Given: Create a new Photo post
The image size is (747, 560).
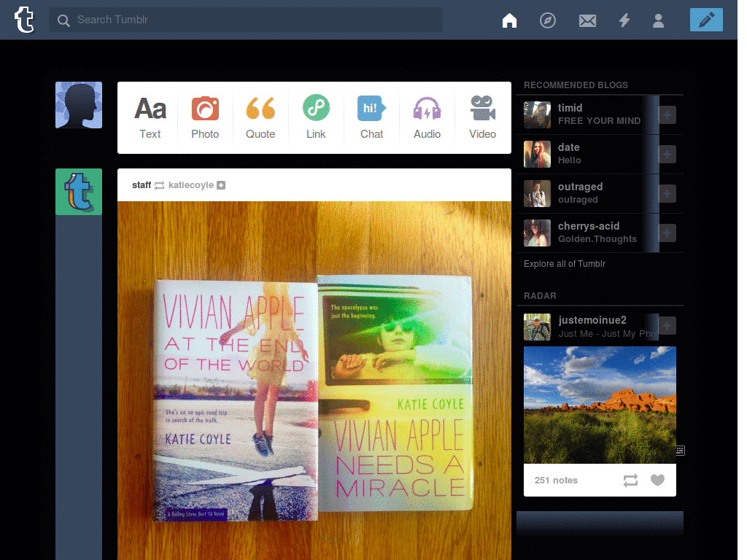Looking at the screenshot, I should click(205, 117).
